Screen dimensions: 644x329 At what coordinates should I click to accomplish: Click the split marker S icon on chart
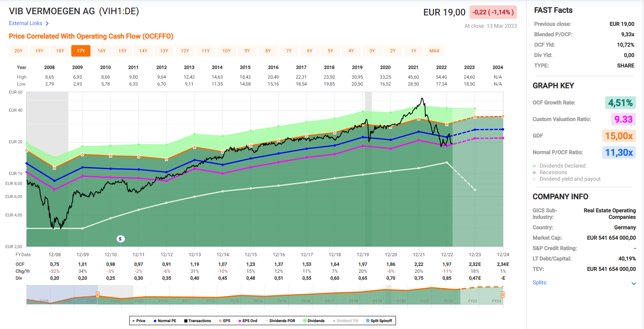coord(120,239)
